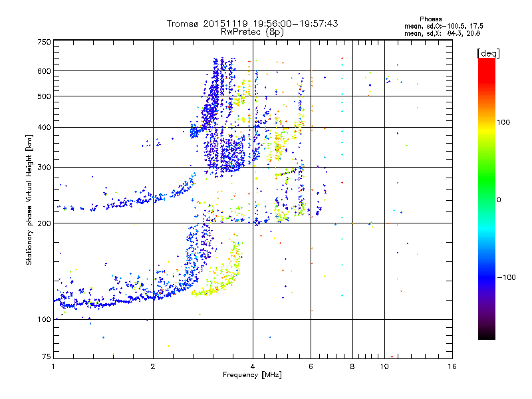
Task: Click the 'Stationary phase Virtual Height [km]' axis title
Action: [29, 199]
